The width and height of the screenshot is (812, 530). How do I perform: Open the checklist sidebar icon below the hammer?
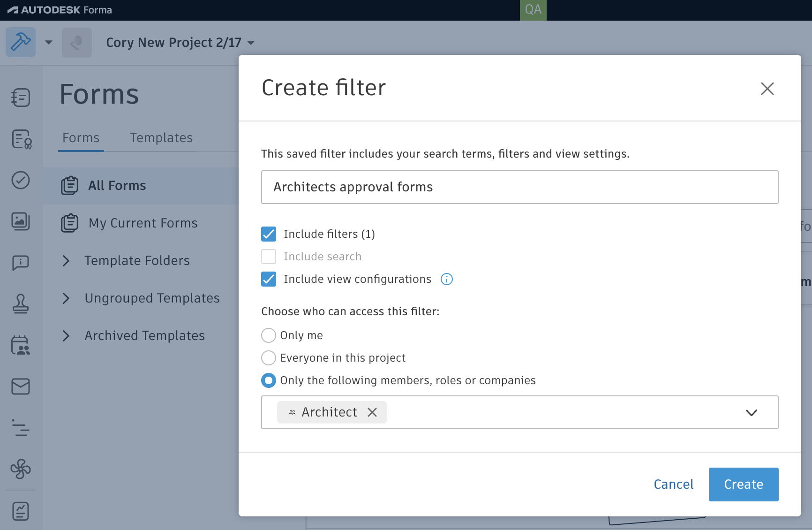[x=21, y=98]
